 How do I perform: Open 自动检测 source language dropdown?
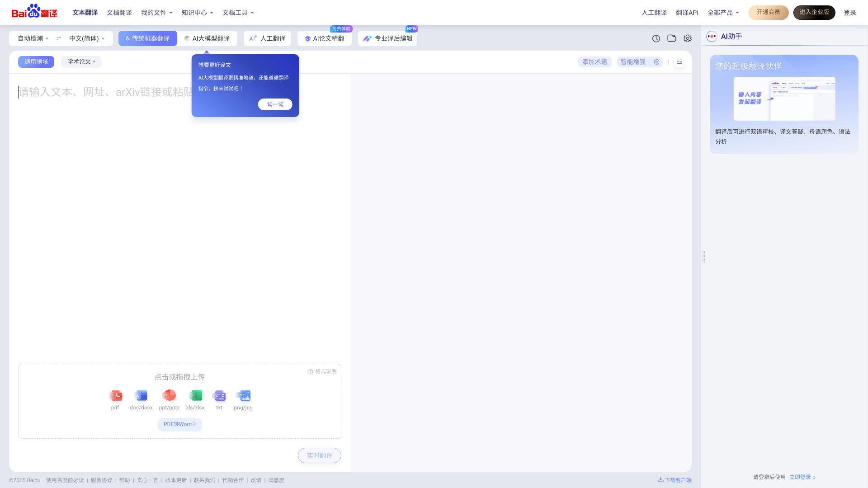click(33, 38)
